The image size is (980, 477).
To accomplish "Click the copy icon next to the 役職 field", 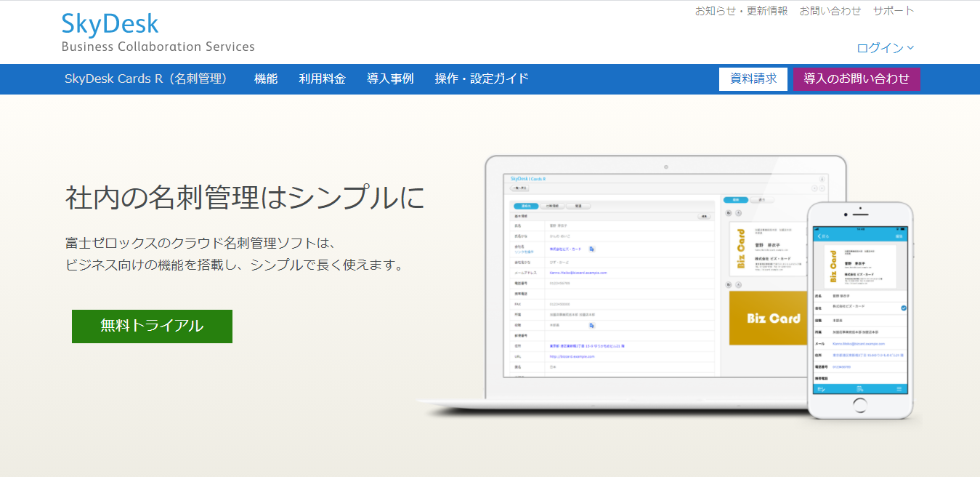I will tap(591, 326).
